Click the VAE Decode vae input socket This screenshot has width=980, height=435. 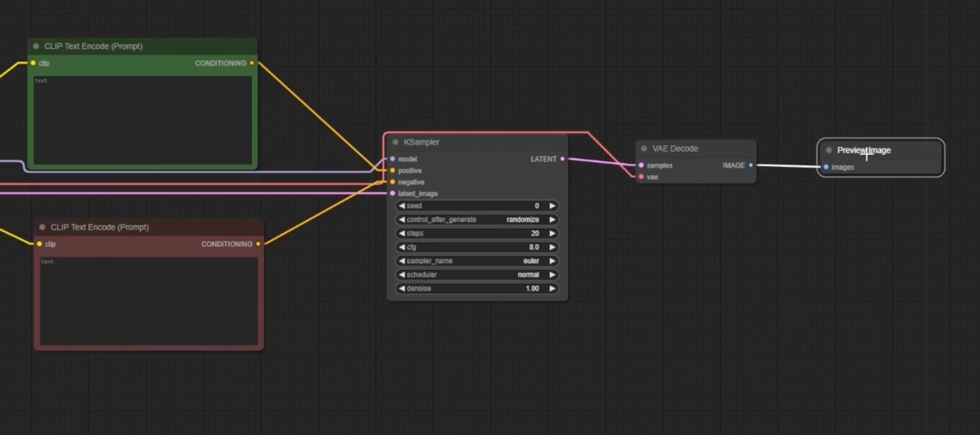(641, 177)
